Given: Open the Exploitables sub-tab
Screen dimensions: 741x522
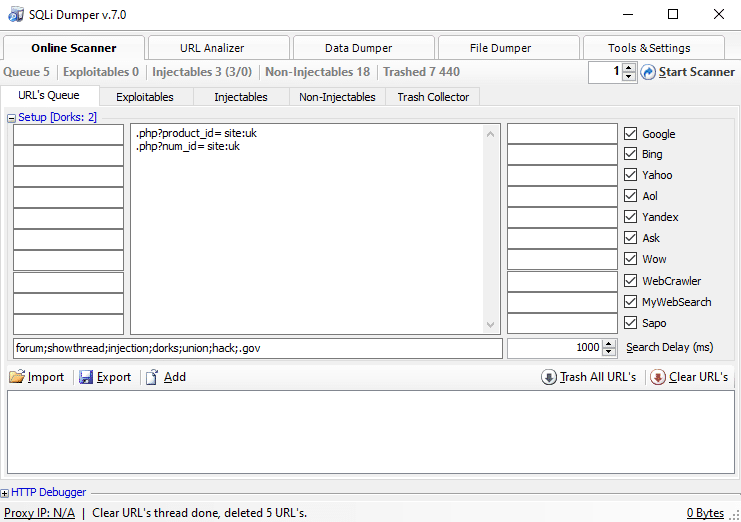Looking at the screenshot, I should coord(146,97).
